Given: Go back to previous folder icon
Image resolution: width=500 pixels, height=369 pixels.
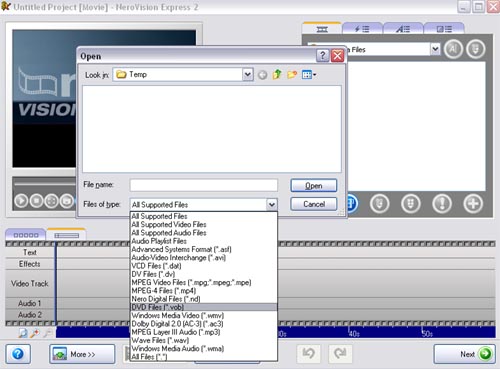Looking at the screenshot, I should 262,75.
